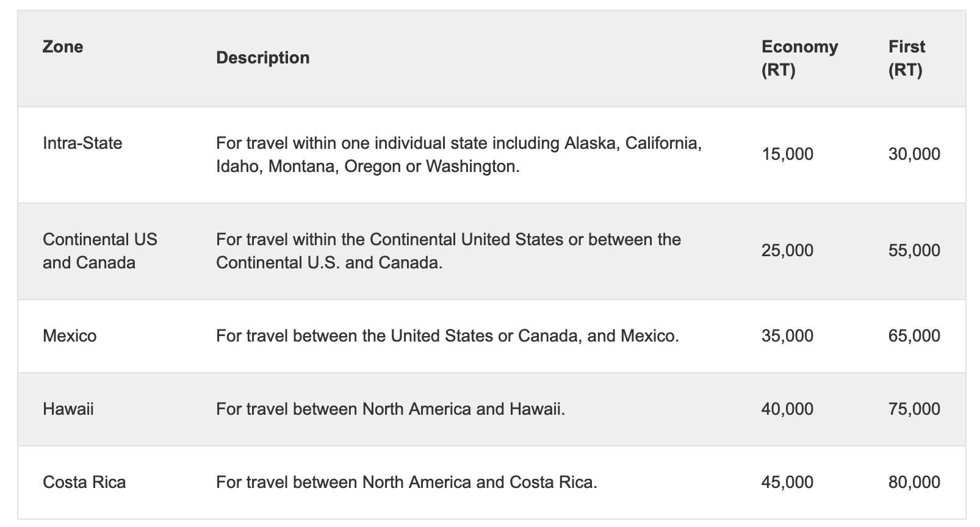This screenshot has width=980, height=527.
Task: Select the Continental US and Canada zone cell
Action: tap(100, 251)
